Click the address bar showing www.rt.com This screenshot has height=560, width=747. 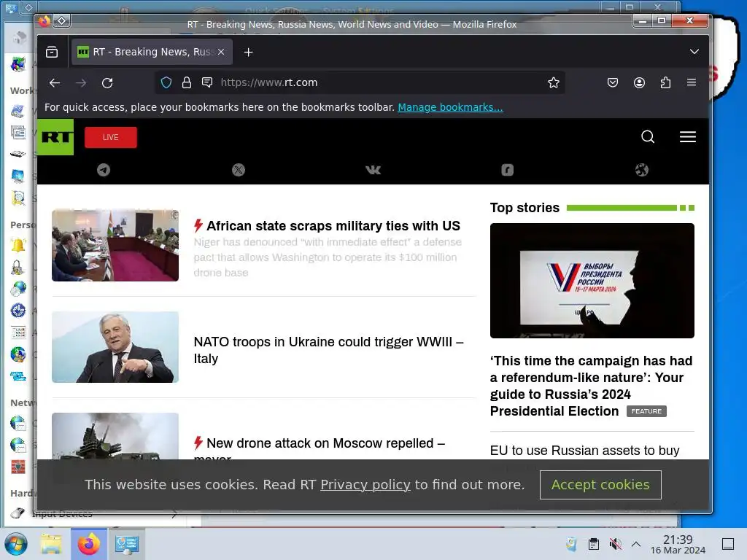tap(360, 82)
